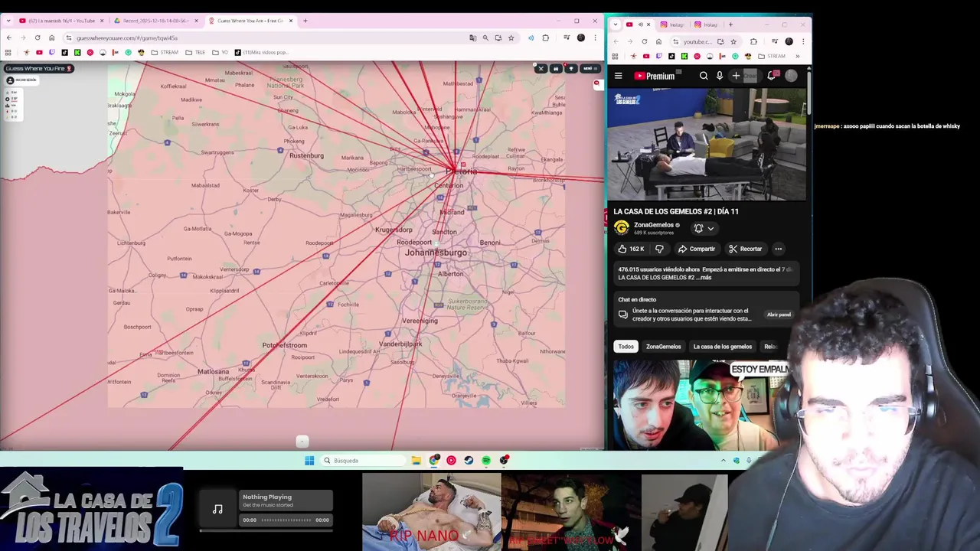This screenshot has width=980, height=551.
Task: Open File Explorer from the taskbar
Action: click(x=416, y=461)
